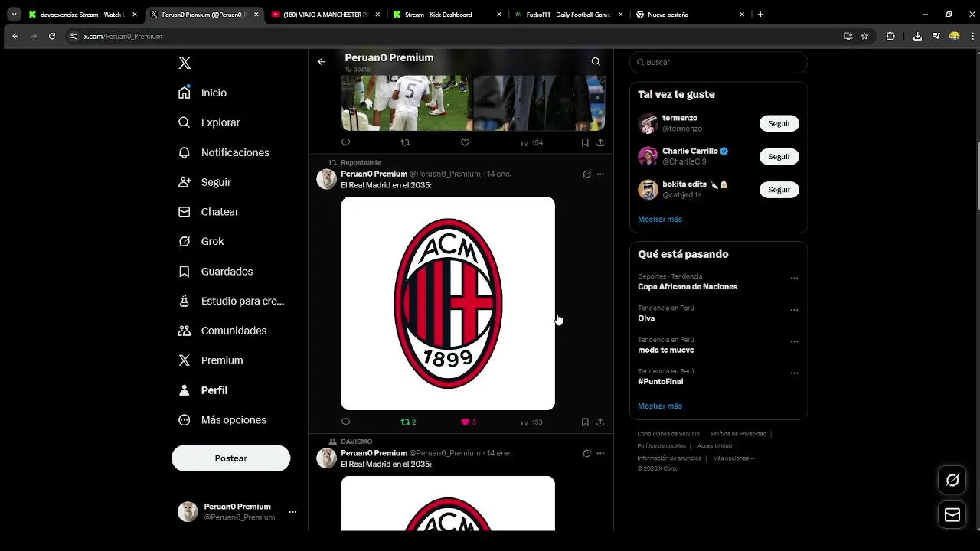Open a new browser tab with plus
Image resolution: width=980 pixels, height=551 pixels.
point(760,15)
